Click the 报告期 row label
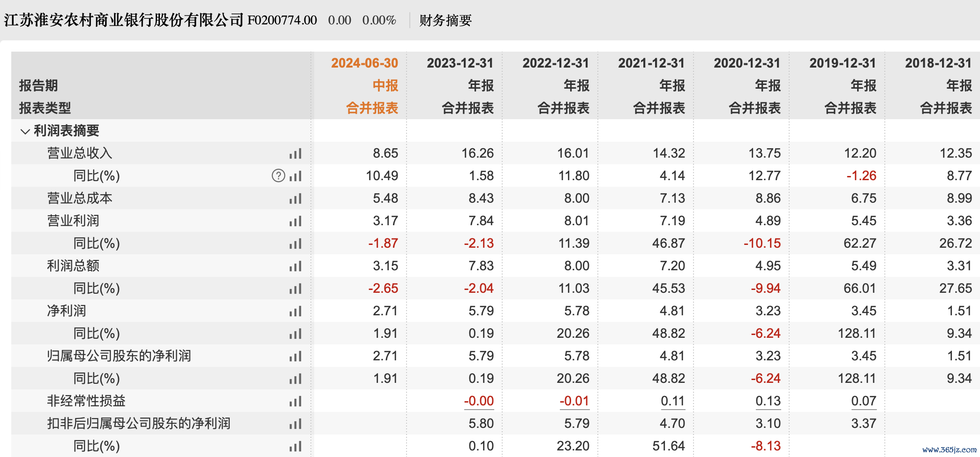The image size is (980, 457). tap(38, 85)
